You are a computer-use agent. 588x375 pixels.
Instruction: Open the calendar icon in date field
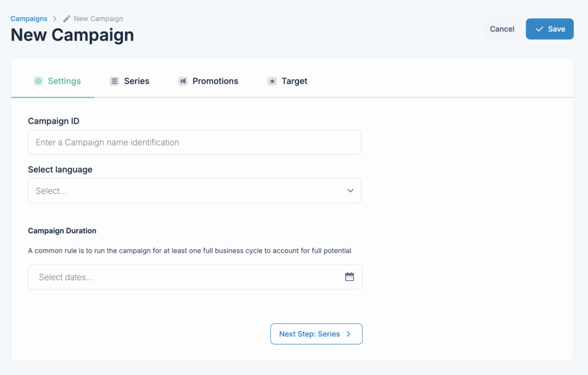(x=349, y=277)
